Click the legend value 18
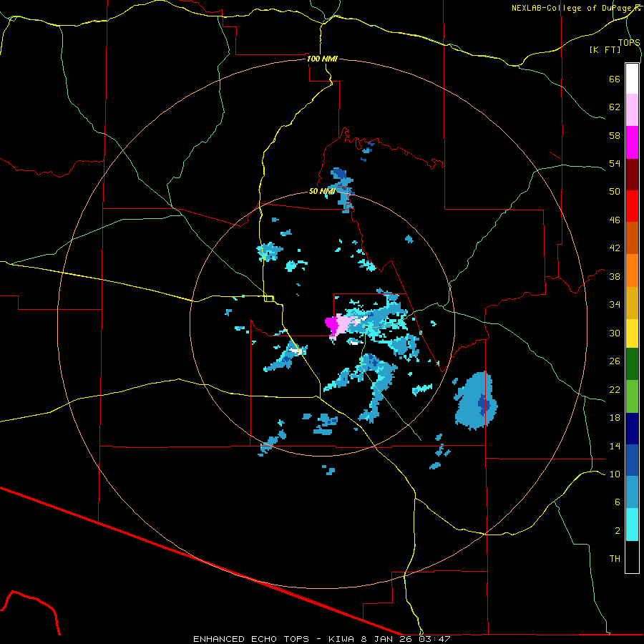The image size is (644, 644). coord(615,418)
